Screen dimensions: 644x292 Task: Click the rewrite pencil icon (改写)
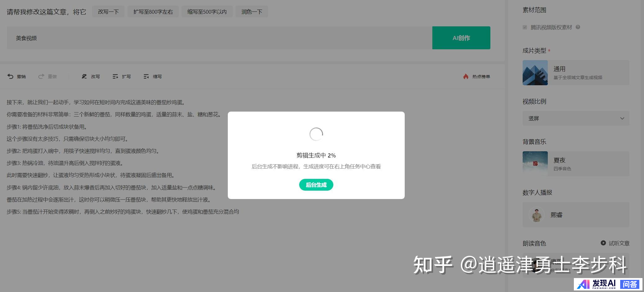84,76
